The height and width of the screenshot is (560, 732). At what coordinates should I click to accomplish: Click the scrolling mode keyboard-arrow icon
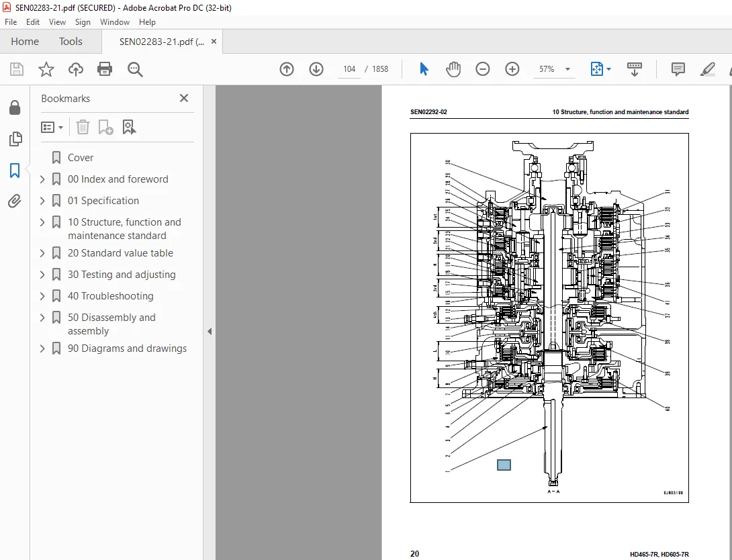click(634, 69)
